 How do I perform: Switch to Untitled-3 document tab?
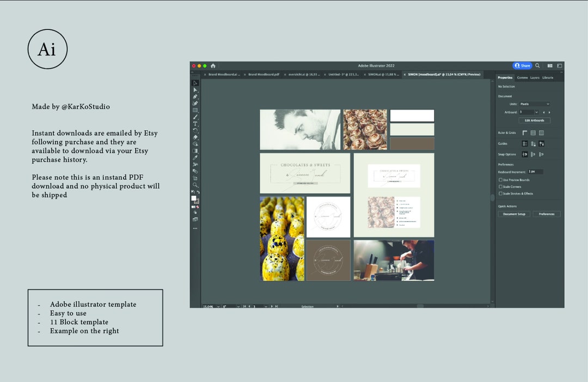pos(344,75)
